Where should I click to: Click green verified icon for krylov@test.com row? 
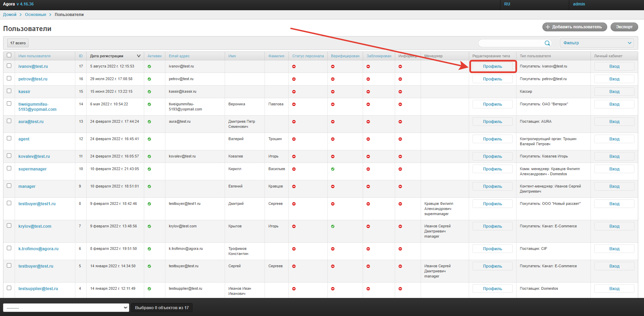[x=333, y=226]
